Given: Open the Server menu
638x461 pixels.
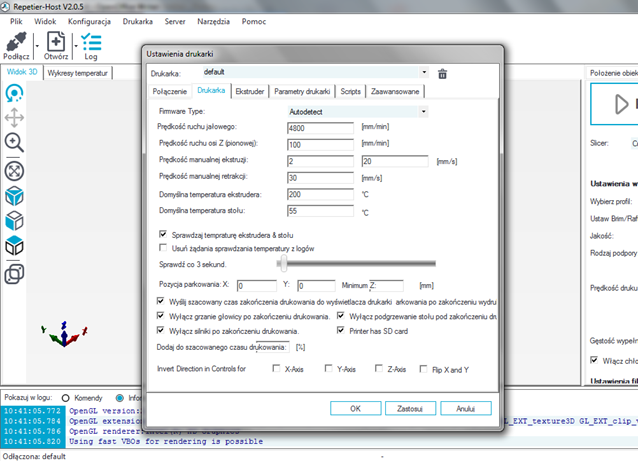Looking at the screenshot, I should (175, 22).
